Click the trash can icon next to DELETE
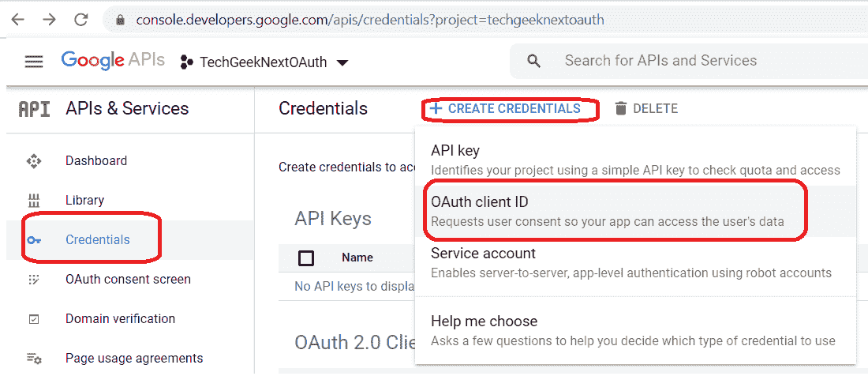868x376 pixels. pyautogui.click(x=621, y=108)
